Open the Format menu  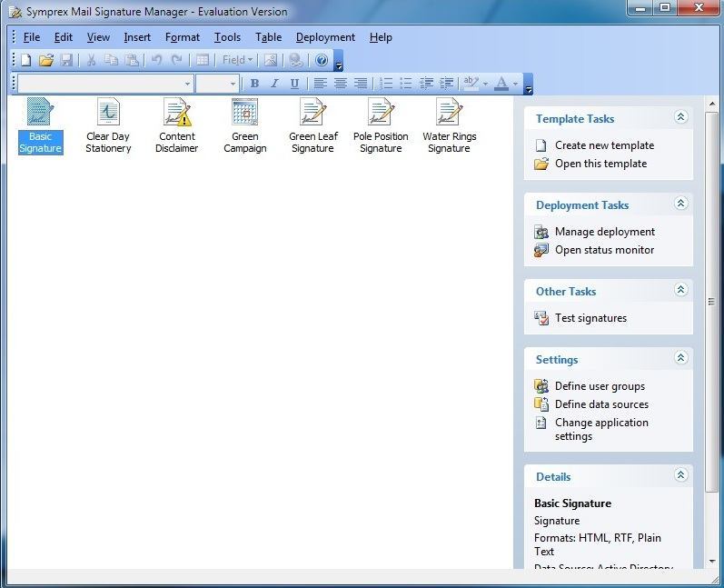point(183,37)
